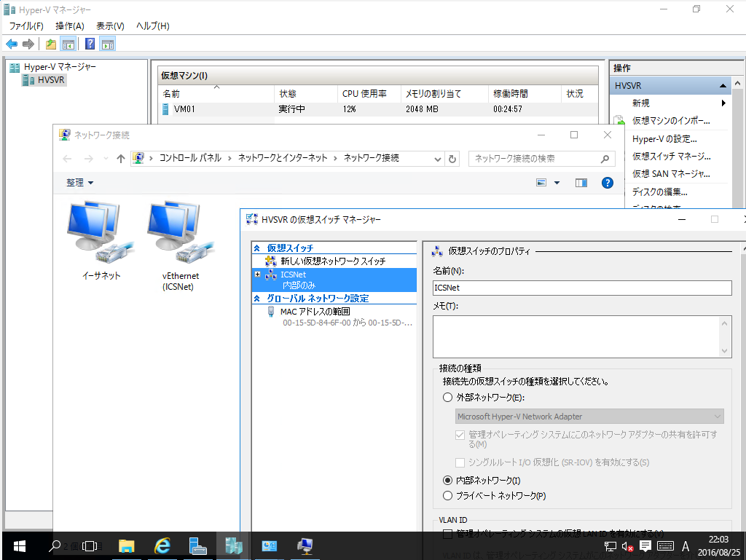Click the Forward arrow in Hyper-V Manager toolbar
Image resolution: width=746 pixels, height=560 pixels.
(28, 44)
